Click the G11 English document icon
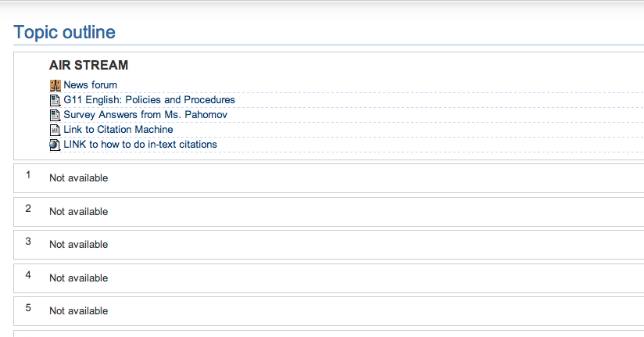This screenshot has width=644, height=337. (55, 100)
